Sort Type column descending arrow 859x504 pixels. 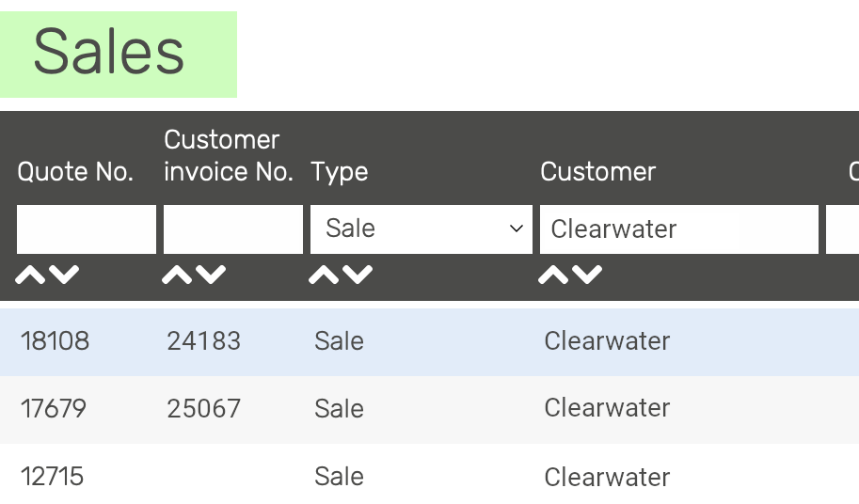point(358,276)
